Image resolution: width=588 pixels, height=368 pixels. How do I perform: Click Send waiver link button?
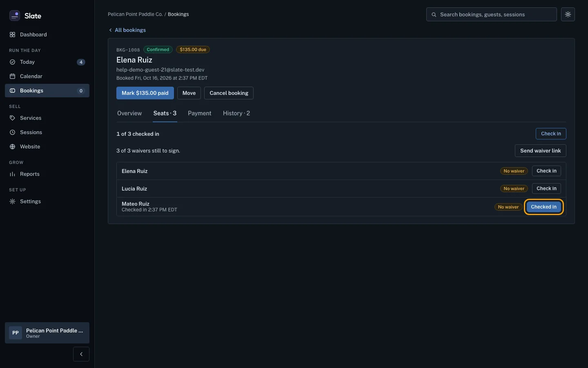coord(540,151)
